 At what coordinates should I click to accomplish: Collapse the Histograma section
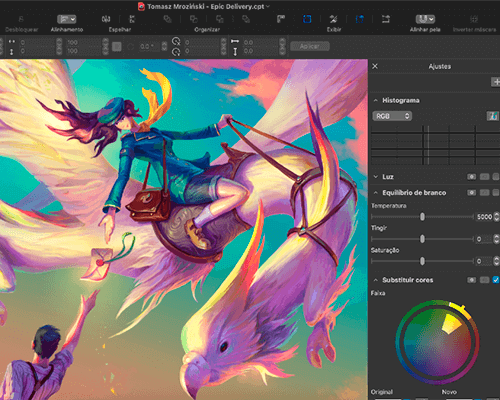tap(376, 100)
